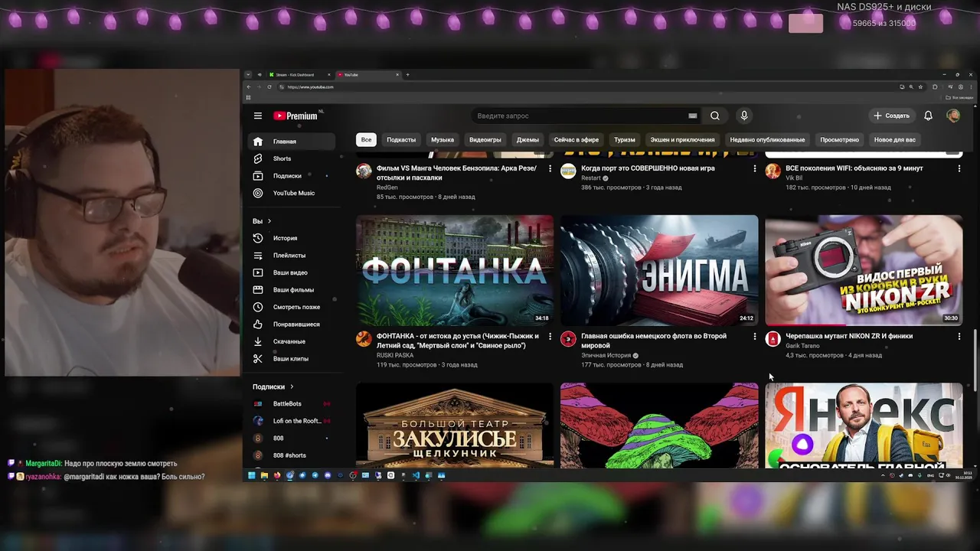Open the on-screen keyboard in search box

pos(692,116)
